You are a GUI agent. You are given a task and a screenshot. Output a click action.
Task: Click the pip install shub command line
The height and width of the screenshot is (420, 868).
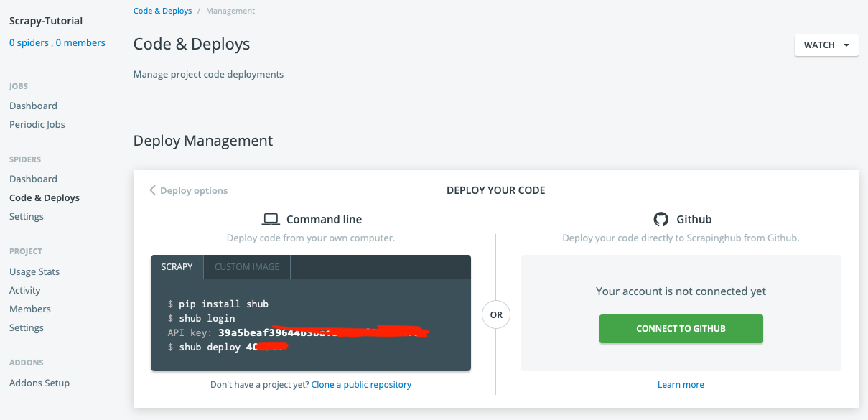coord(223,304)
